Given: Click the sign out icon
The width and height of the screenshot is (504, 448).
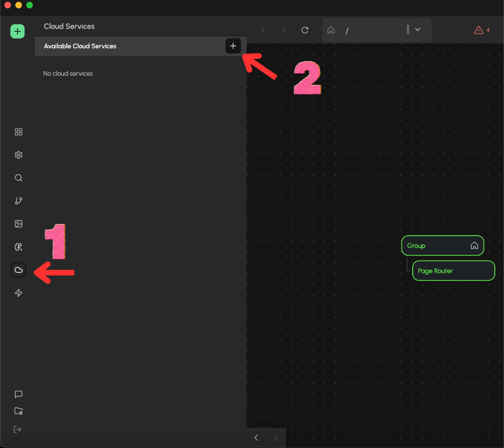Looking at the screenshot, I should click(18, 429).
